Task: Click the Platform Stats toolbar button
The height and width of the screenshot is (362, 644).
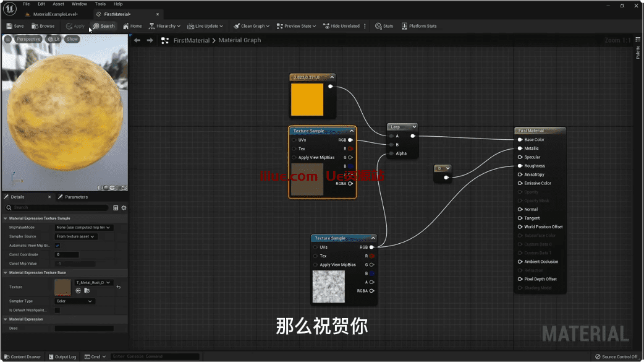Action: click(x=419, y=26)
